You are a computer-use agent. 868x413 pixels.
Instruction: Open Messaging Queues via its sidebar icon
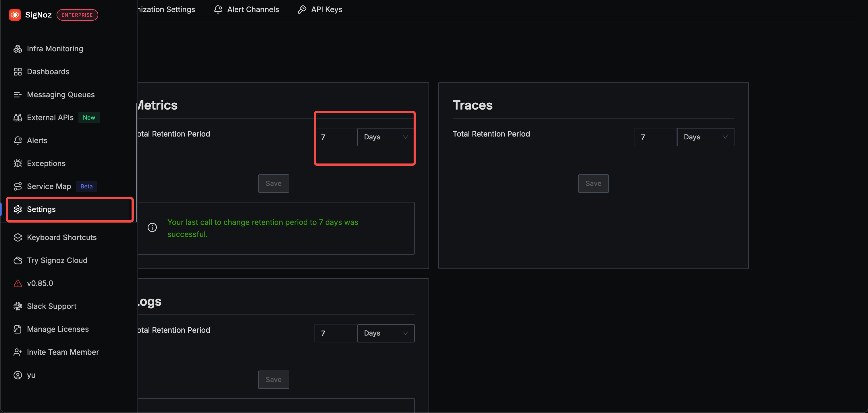tap(18, 95)
